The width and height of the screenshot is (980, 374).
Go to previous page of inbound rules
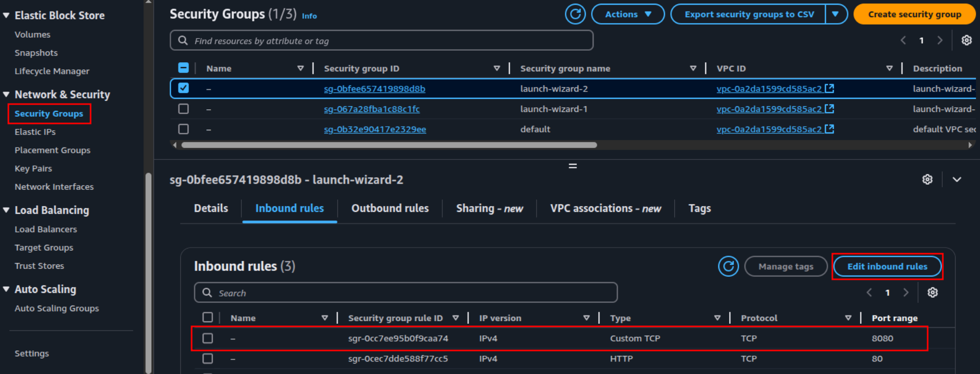(869, 292)
